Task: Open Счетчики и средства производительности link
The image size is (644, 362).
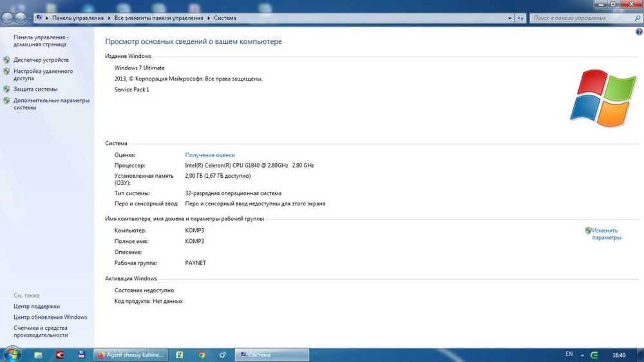Action: (41, 332)
